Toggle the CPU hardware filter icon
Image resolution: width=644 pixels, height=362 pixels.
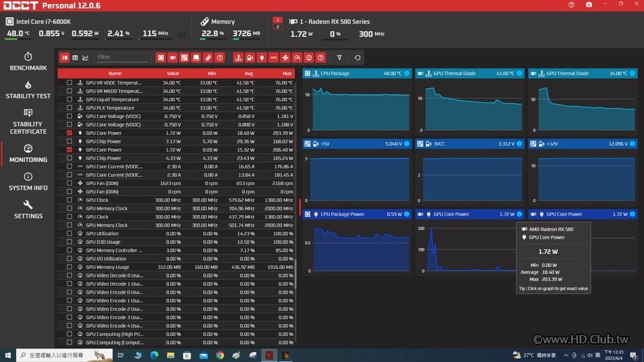click(x=161, y=58)
